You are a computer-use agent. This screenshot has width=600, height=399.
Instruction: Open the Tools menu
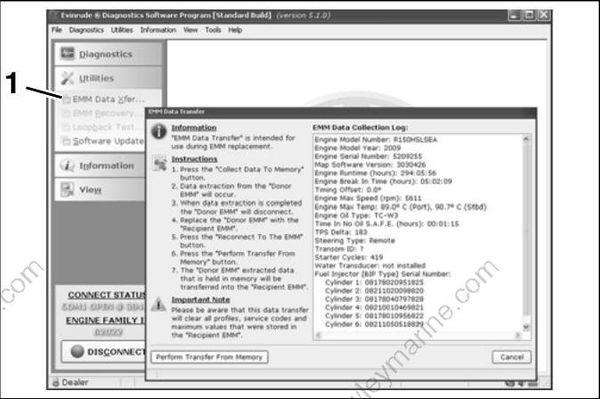tap(213, 30)
